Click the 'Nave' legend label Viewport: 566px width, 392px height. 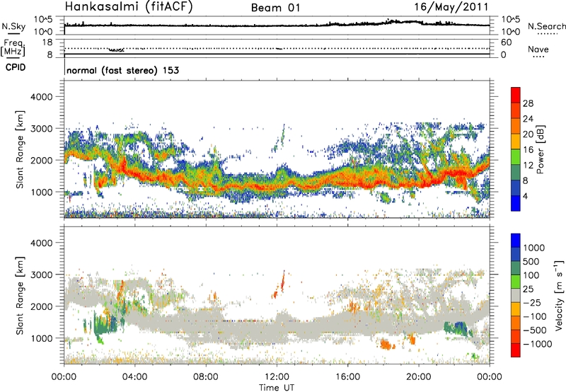click(538, 49)
